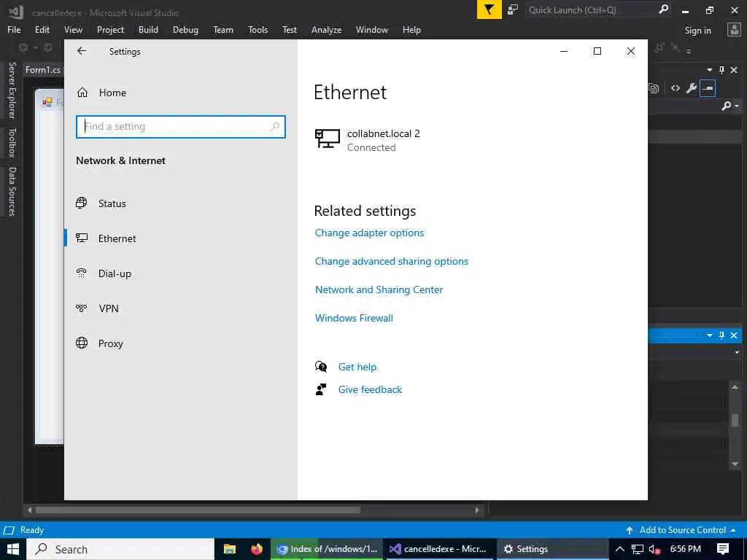Image resolution: width=747 pixels, height=560 pixels.
Task: Switch to the Chrome Index of /windows taskbar button
Action: [x=328, y=549]
